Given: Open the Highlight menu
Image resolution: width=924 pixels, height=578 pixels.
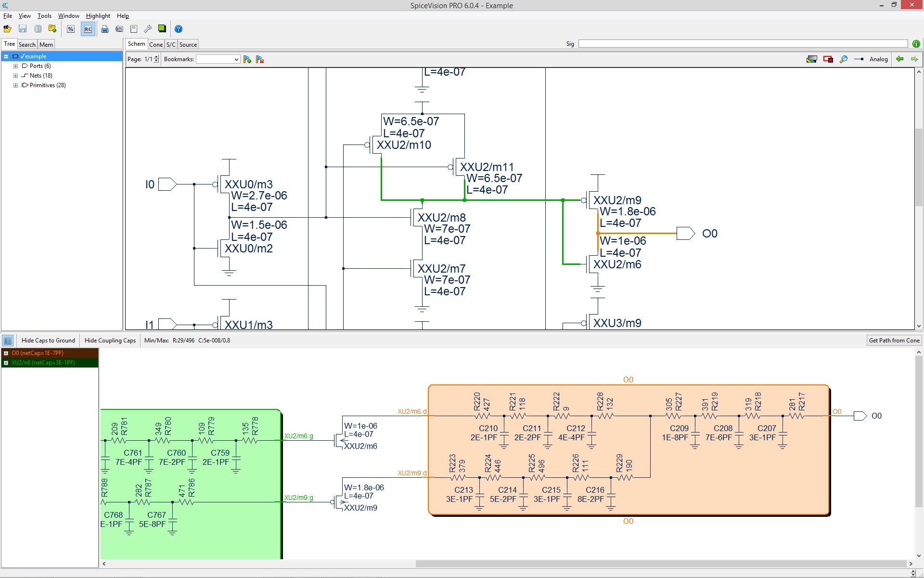Looking at the screenshot, I should coord(98,15).
